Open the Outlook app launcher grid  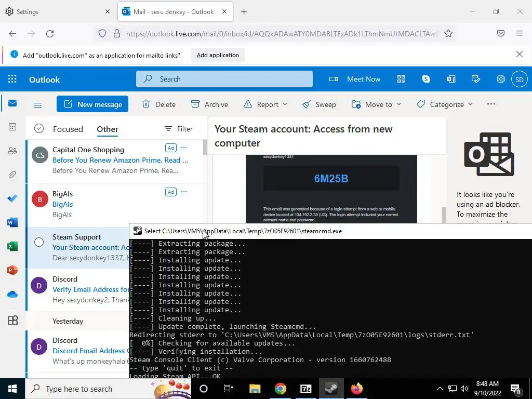[x=12, y=79]
